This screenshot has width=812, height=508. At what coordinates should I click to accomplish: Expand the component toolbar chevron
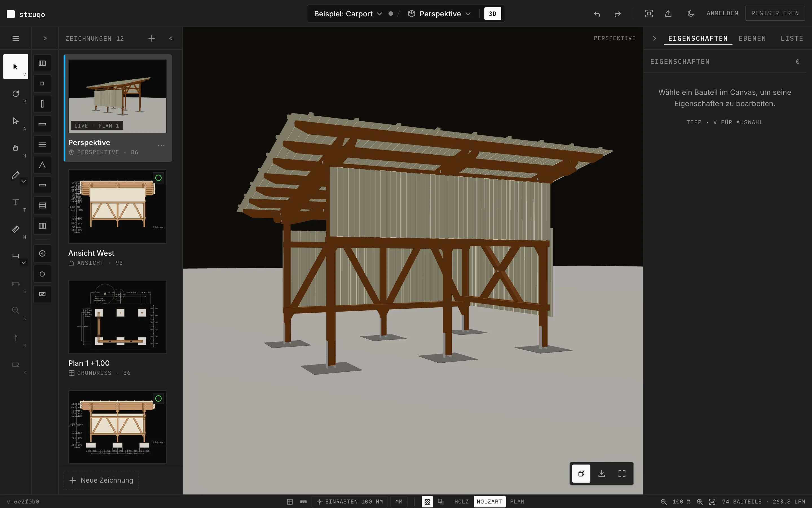click(45, 38)
